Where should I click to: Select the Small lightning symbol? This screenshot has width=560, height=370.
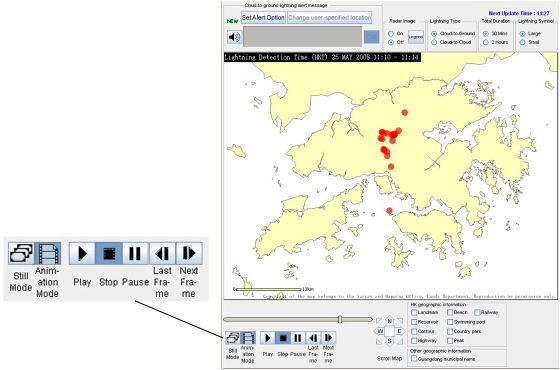(522, 42)
